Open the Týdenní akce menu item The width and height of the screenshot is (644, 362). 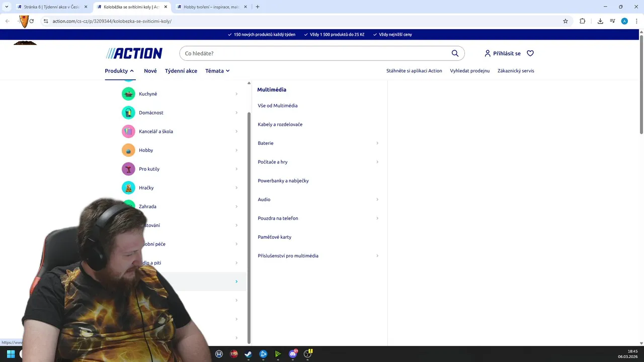(x=181, y=71)
